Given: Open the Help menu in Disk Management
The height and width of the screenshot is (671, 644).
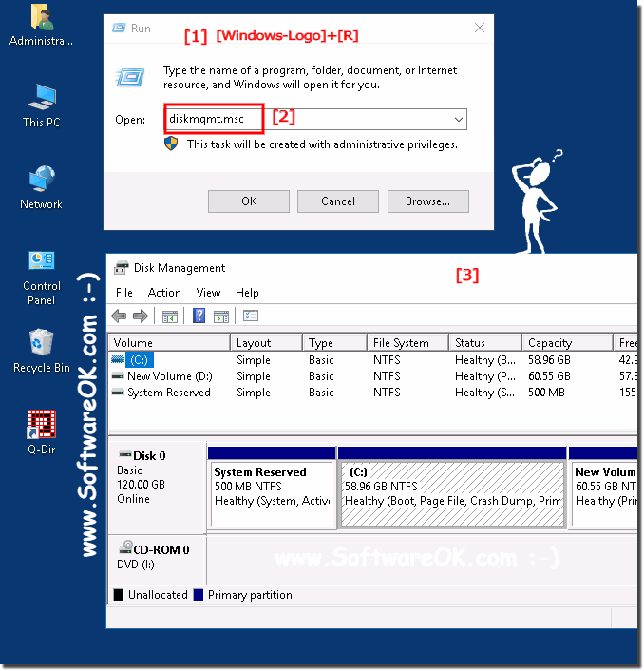Looking at the screenshot, I should tap(247, 293).
